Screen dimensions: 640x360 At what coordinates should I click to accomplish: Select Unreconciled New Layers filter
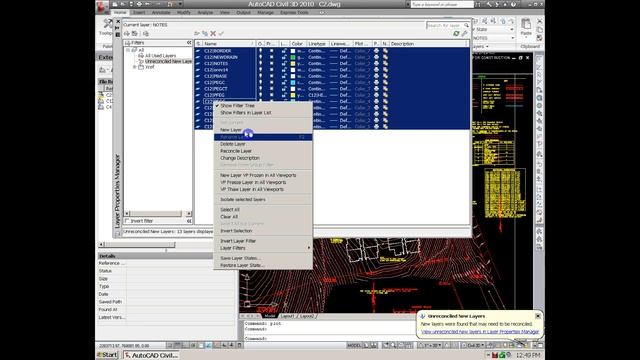pos(168,61)
